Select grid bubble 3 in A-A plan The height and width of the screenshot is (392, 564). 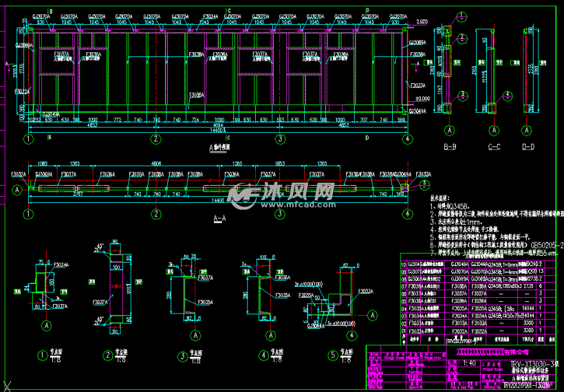[280, 214]
